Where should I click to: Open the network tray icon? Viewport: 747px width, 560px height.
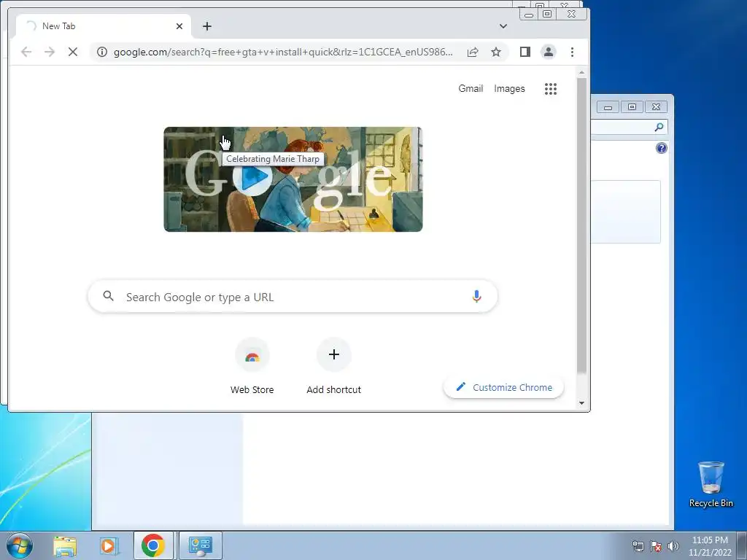coord(638,546)
